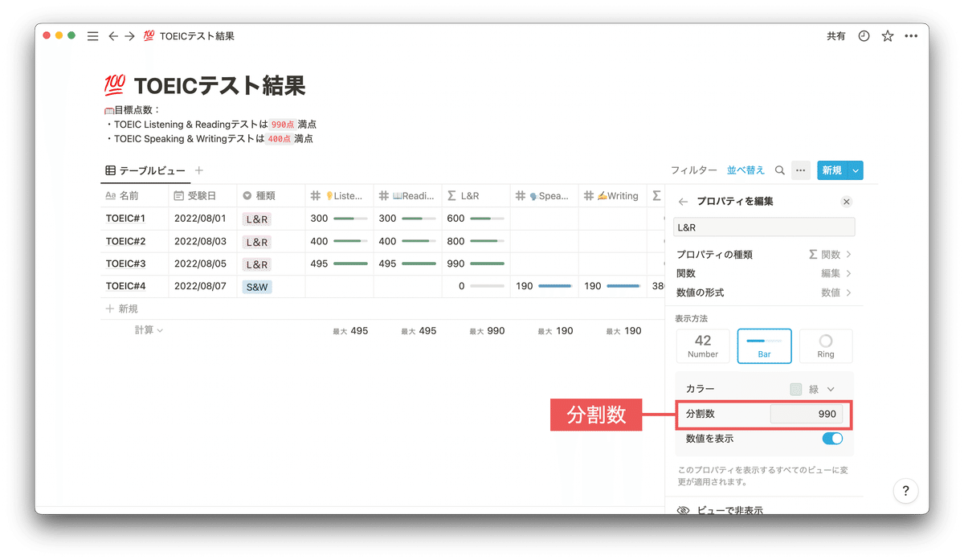The height and width of the screenshot is (560, 964).
Task: Open the カラー green dropdown
Action: coord(813,389)
